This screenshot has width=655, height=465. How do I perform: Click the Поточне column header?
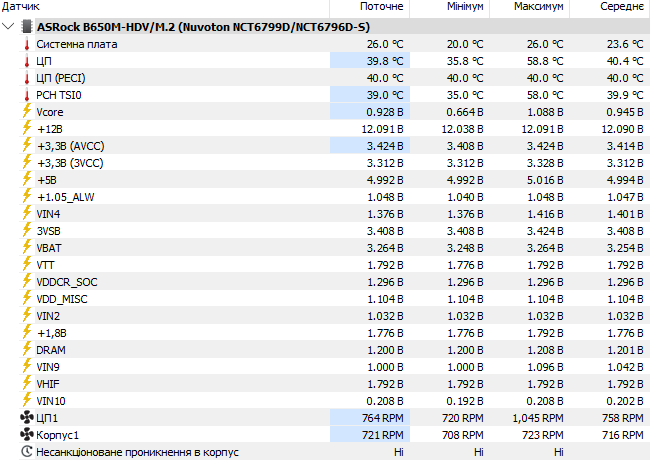tap(381, 7)
